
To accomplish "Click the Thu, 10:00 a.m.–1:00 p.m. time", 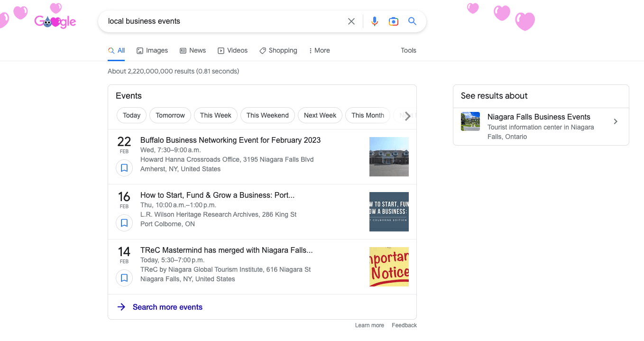I will coord(178,205).
